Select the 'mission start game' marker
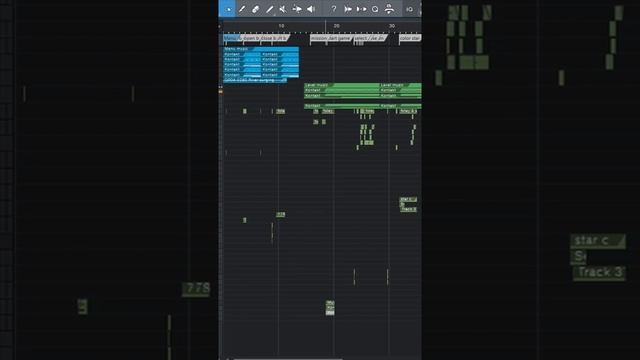Image resolution: width=640 pixels, height=360 pixels. pyautogui.click(x=331, y=38)
